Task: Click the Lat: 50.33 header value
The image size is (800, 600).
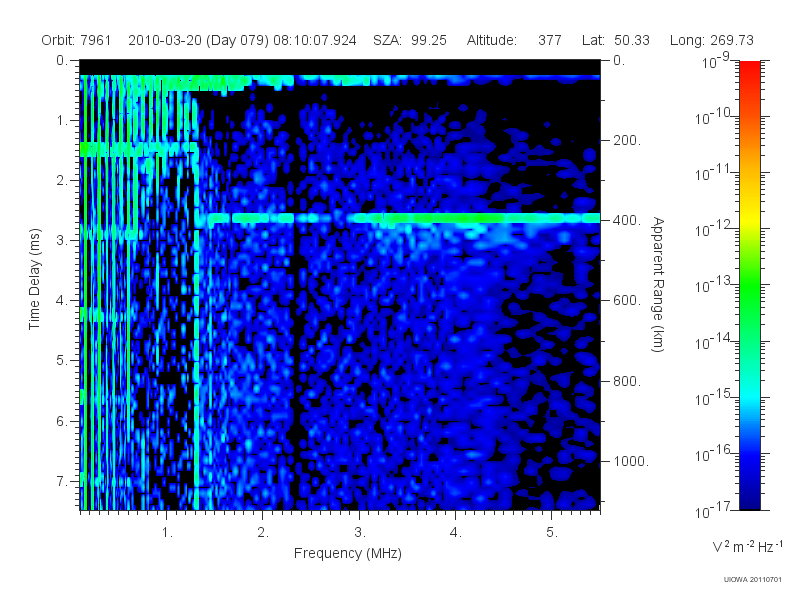Action: click(615, 40)
